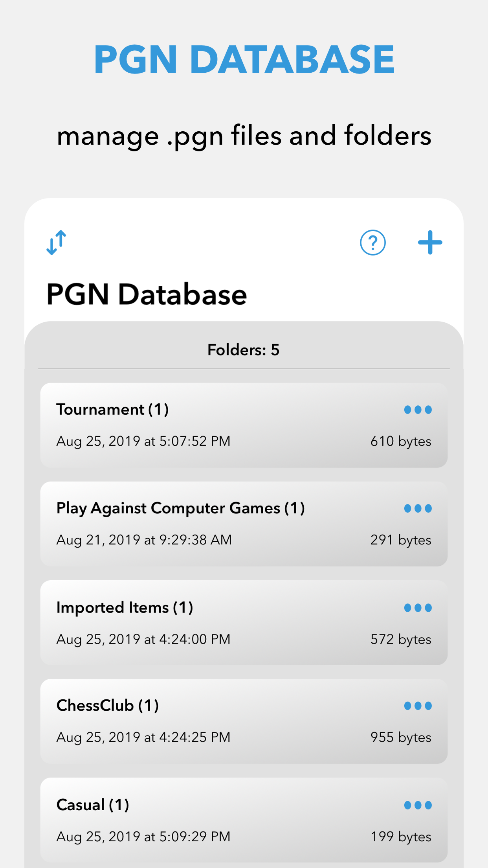Tap the PGN Database page title
Screen dimensions: 488x868
(x=147, y=294)
